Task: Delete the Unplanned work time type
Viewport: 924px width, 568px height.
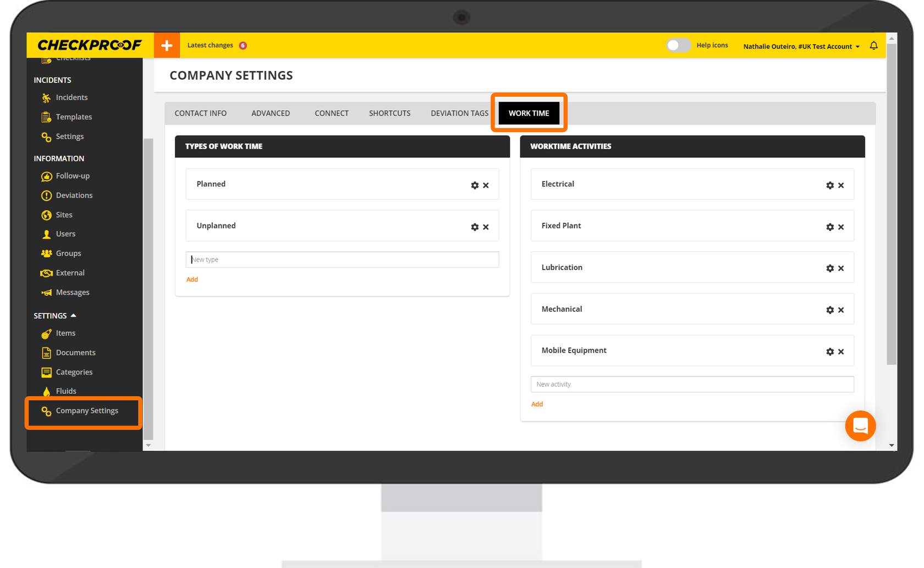Action: point(486,227)
